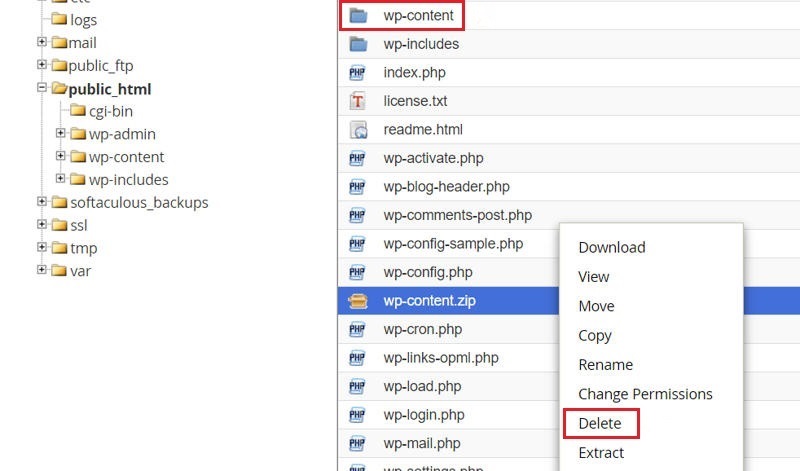Click the var folder icon in tree
Image resolution: width=800 pixels, height=471 pixels.
tap(59, 270)
